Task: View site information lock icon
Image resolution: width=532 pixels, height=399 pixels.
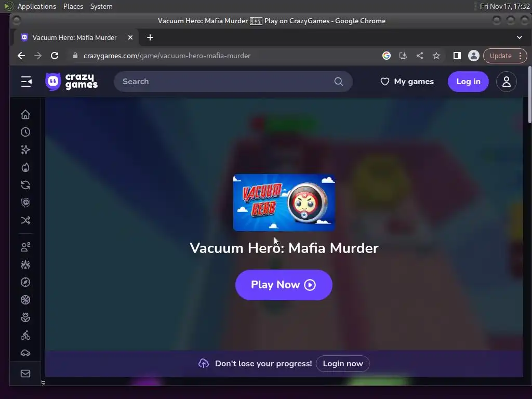Action: [x=75, y=56]
